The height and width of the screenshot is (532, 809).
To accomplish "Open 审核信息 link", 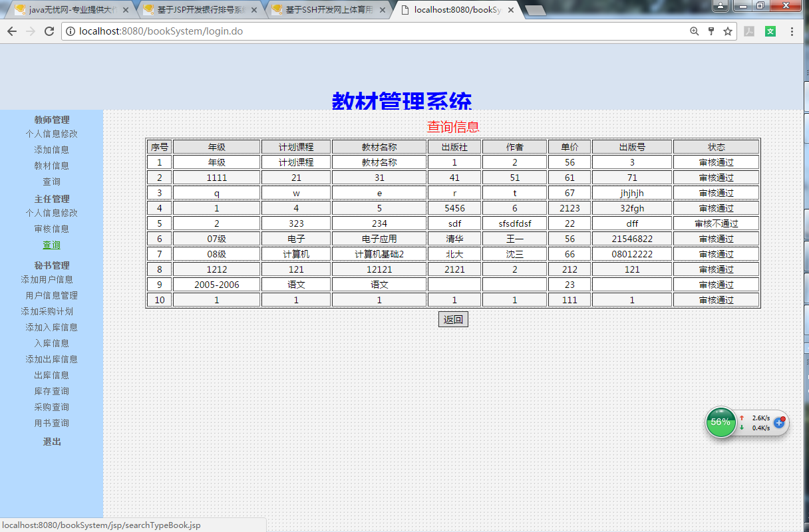I will [x=52, y=229].
